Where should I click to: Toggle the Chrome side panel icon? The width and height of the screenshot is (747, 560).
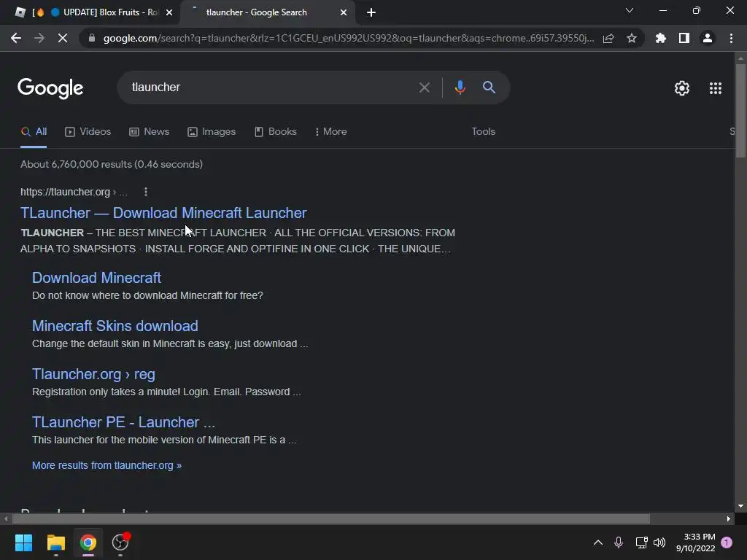click(x=684, y=38)
